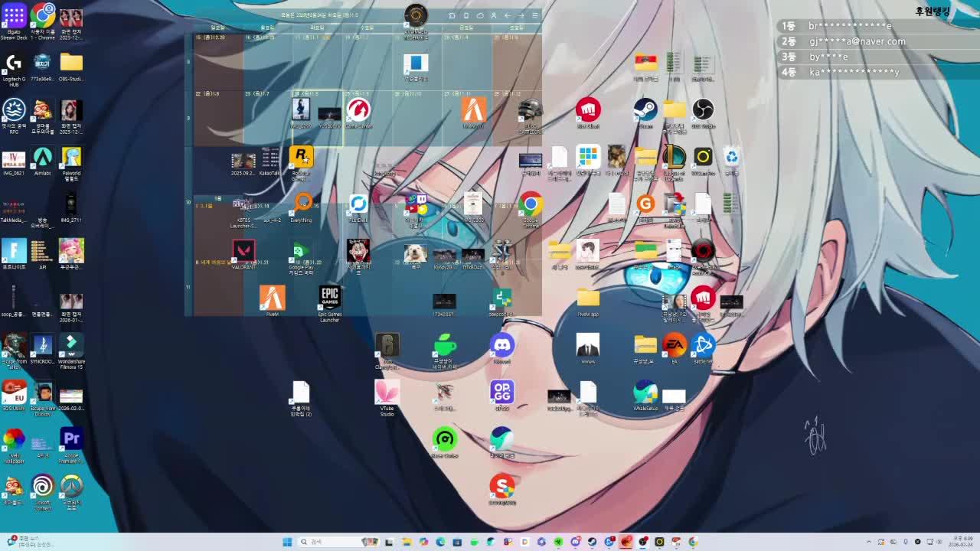Screen dimensions: 980x551
Task: Open the KakaoTalk video file on the desktop
Action: (270, 161)
